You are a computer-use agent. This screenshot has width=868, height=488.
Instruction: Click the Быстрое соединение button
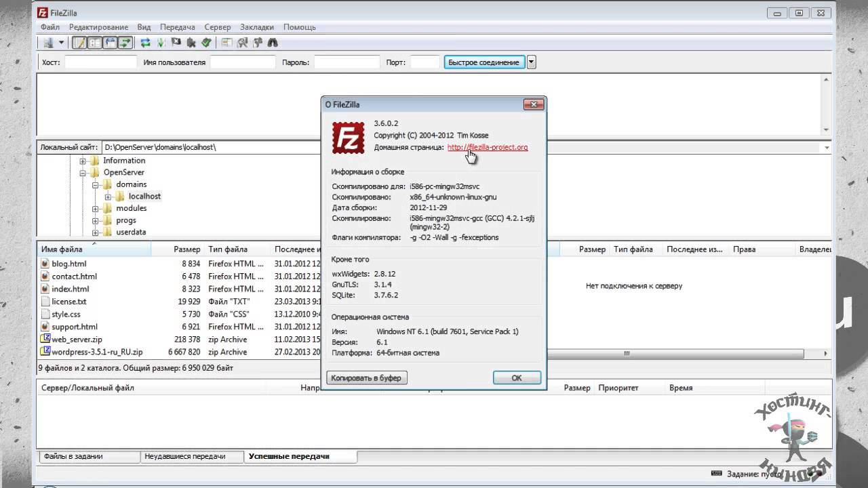pyautogui.click(x=484, y=62)
